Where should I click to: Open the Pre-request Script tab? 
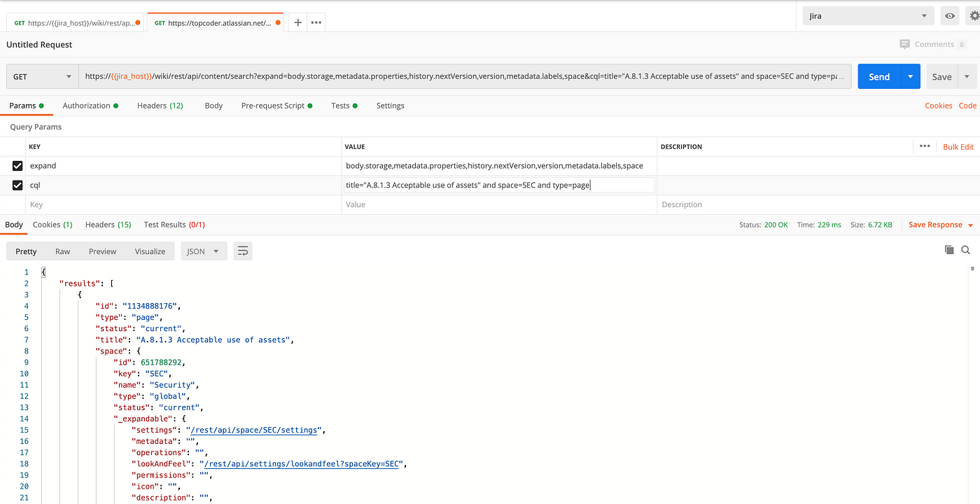click(x=276, y=106)
